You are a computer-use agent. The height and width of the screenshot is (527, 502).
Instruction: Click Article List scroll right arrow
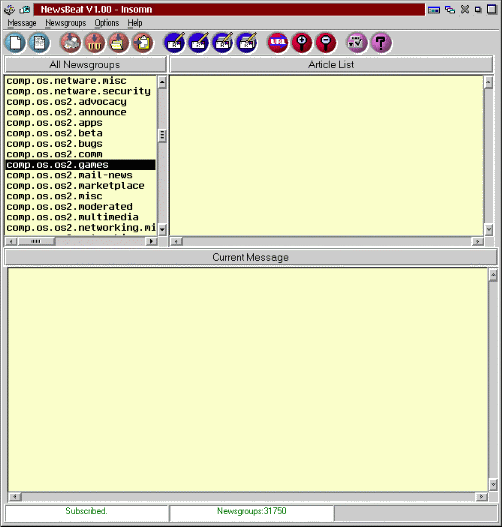pyautogui.click(x=477, y=241)
